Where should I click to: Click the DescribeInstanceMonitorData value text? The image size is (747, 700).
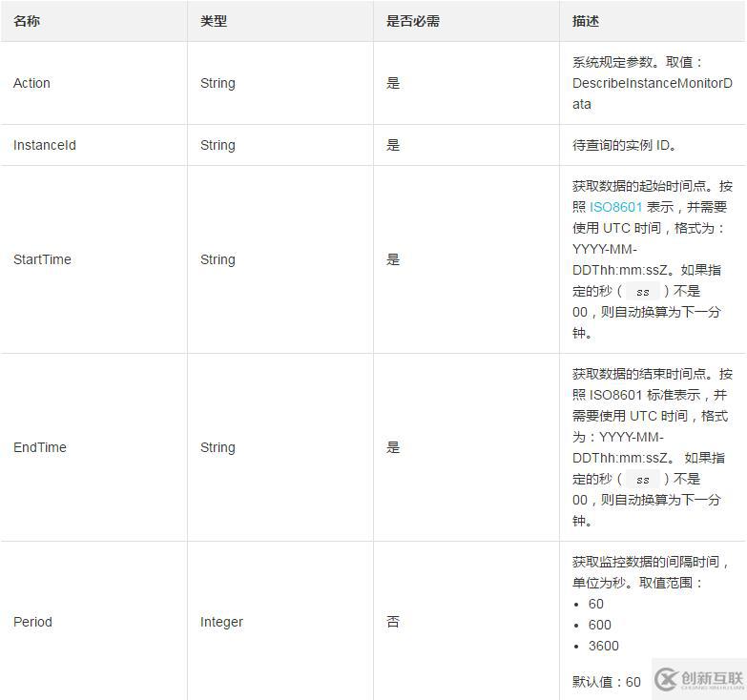pyautogui.click(x=653, y=93)
